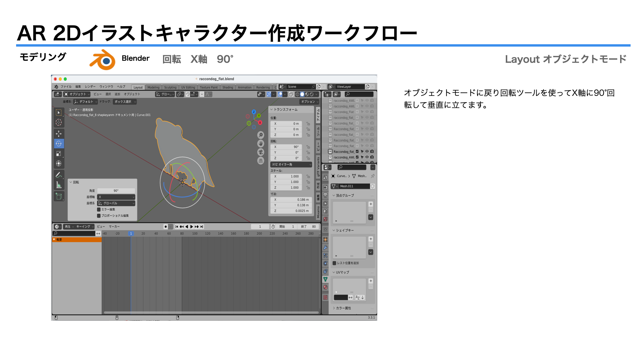The width and height of the screenshot is (644, 362).
Task: Enable ミラー編集 checkbox
Action: (x=99, y=209)
